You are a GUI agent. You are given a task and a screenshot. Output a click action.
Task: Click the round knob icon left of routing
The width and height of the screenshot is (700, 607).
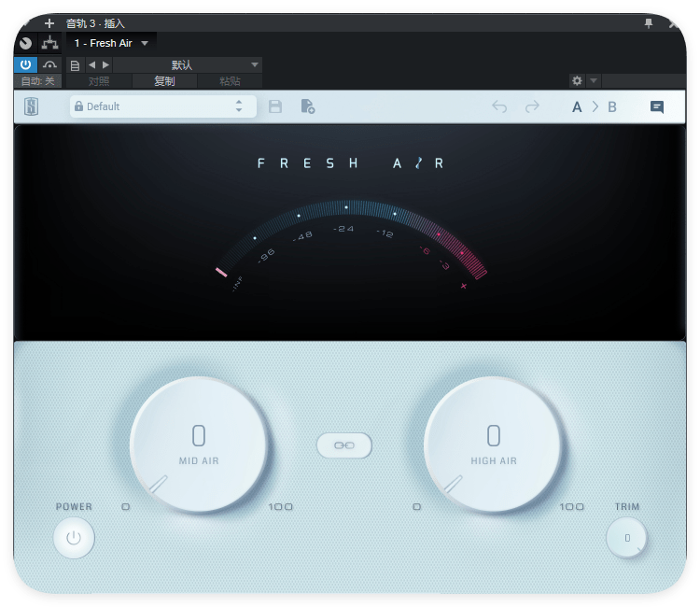[26, 43]
